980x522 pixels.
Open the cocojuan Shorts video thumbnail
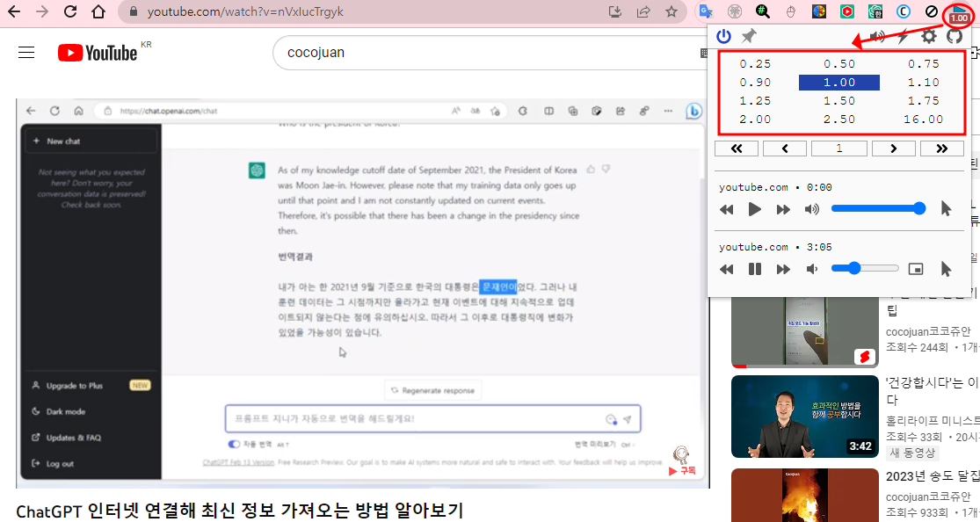coord(804,332)
